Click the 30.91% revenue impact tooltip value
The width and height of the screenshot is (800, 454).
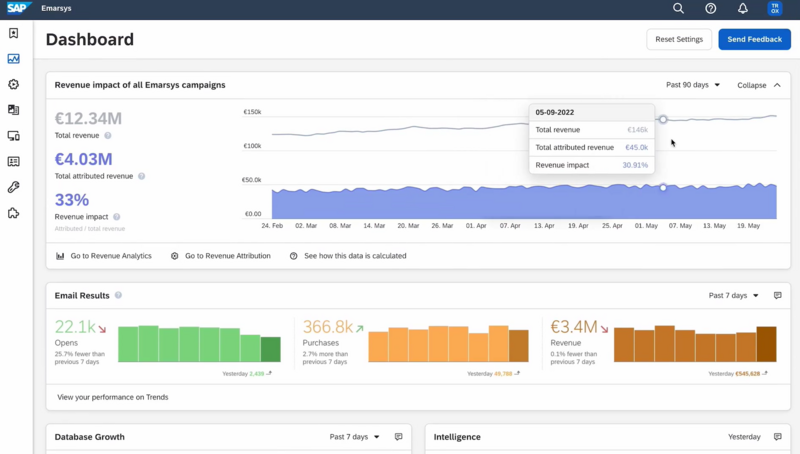[x=635, y=165]
